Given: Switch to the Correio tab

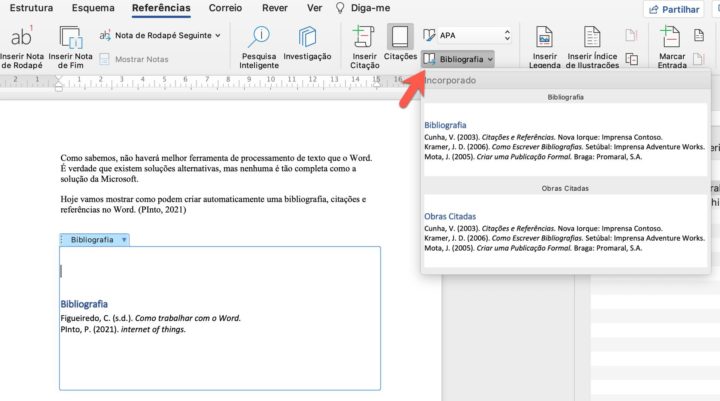Looking at the screenshot, I should click(x=225, y=8).
